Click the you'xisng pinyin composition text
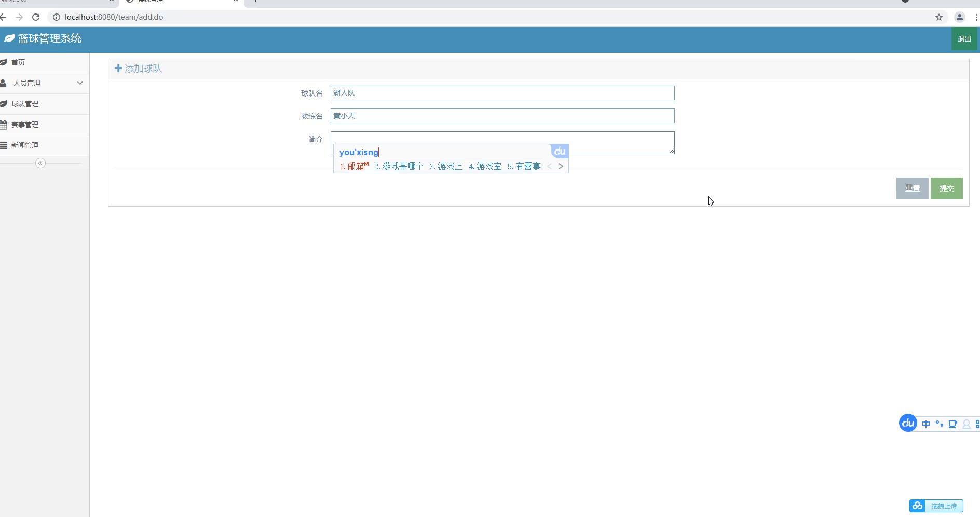980x517 pixels. pos(359,152)
